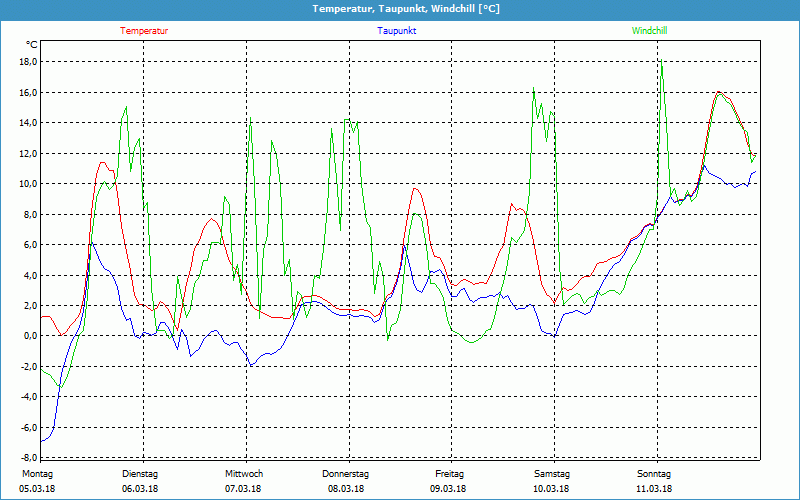Click the '16,0' y-axis value

(28, 92)
